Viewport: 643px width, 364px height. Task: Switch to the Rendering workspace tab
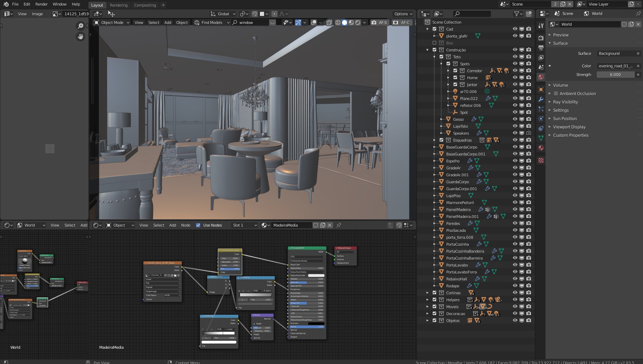[119, 5]
